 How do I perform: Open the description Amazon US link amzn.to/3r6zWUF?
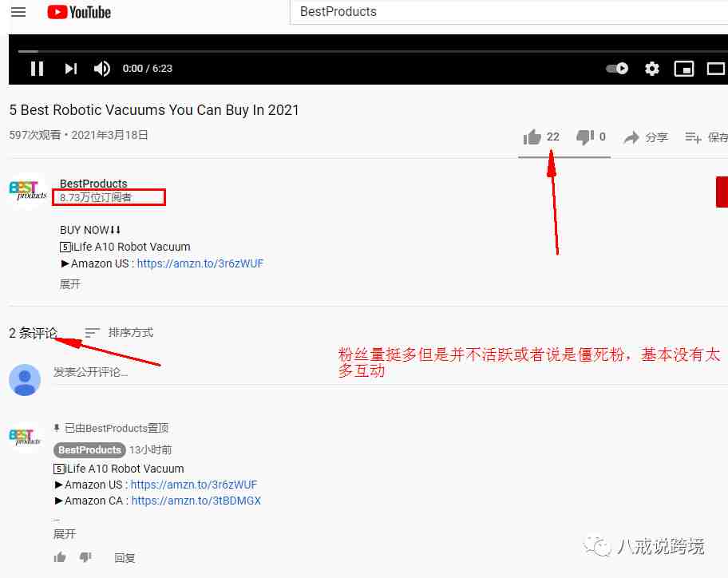(x=200, y=263)
